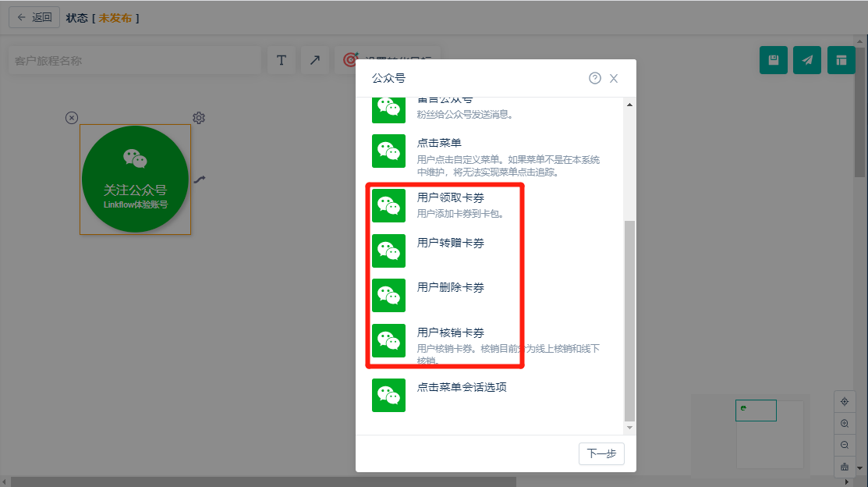The width and height of the screenshot is (868, 487).
Task: Click the zoom out magnifier icon
Action: pyautogui.click(x=844, y=445)
